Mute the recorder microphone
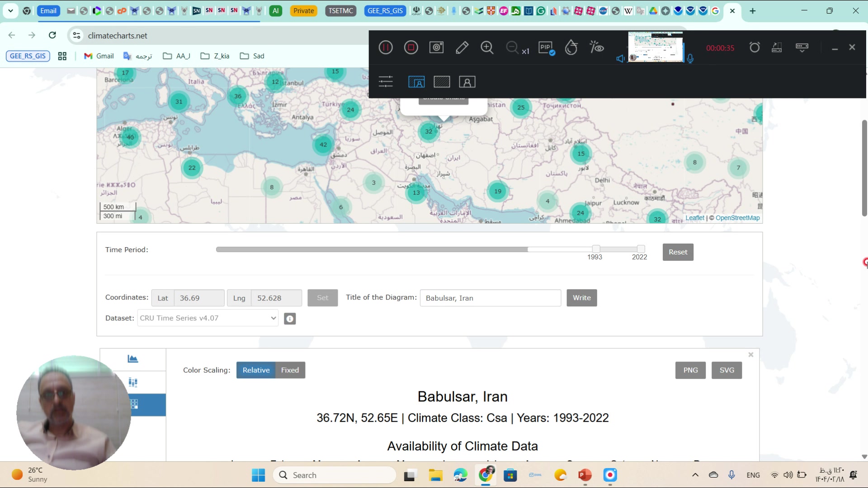Image resolution: width=868 pixels, height=488 pixels. point(690,58)
